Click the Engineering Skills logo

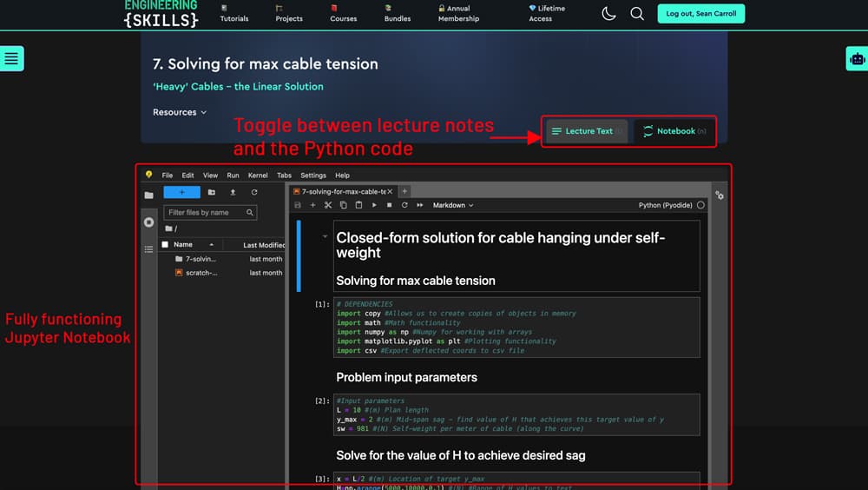tap(161, 14)
